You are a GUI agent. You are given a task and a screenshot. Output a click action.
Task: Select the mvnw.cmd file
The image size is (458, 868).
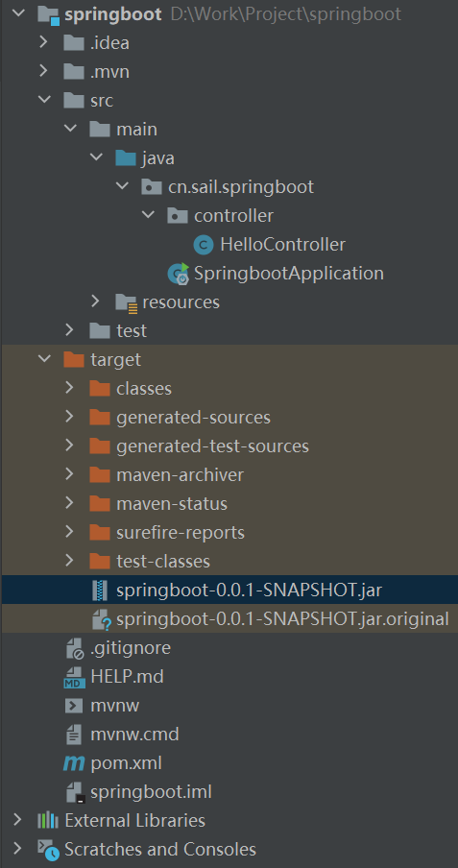coord(134,735)
